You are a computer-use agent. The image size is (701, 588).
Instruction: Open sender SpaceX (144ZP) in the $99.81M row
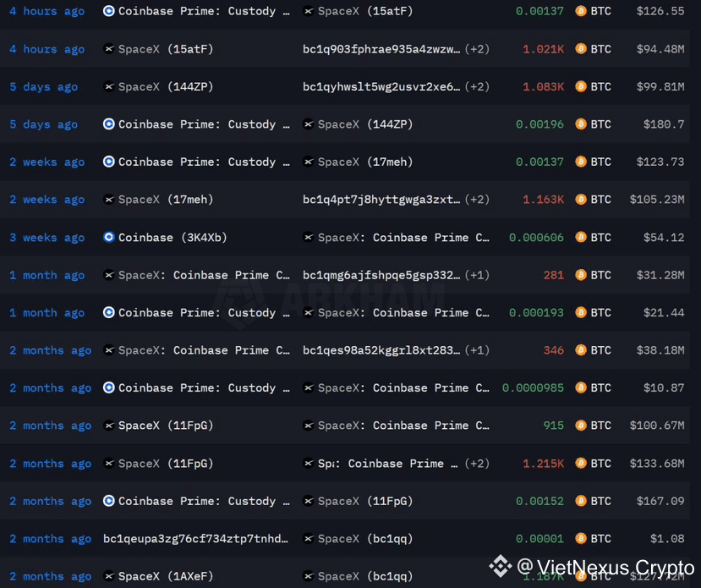point(166,86)
